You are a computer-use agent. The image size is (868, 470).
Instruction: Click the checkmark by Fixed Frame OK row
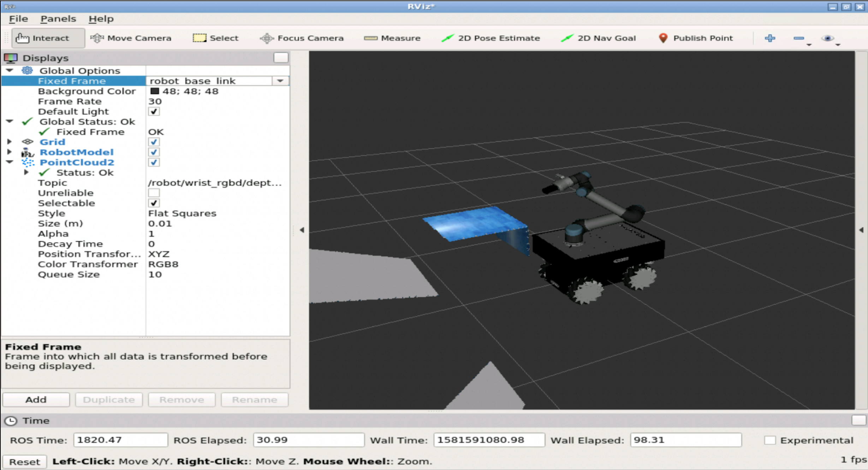tap(44, 132)
